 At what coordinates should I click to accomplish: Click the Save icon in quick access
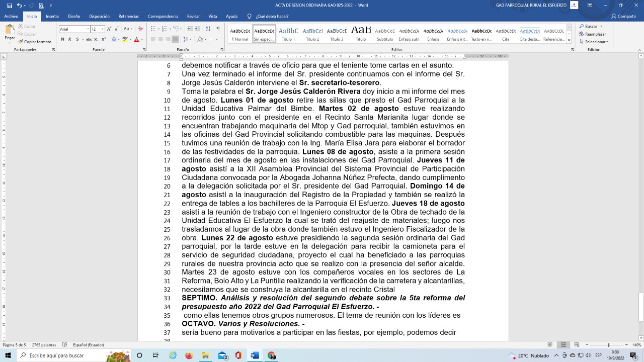(x=10, y=6)
